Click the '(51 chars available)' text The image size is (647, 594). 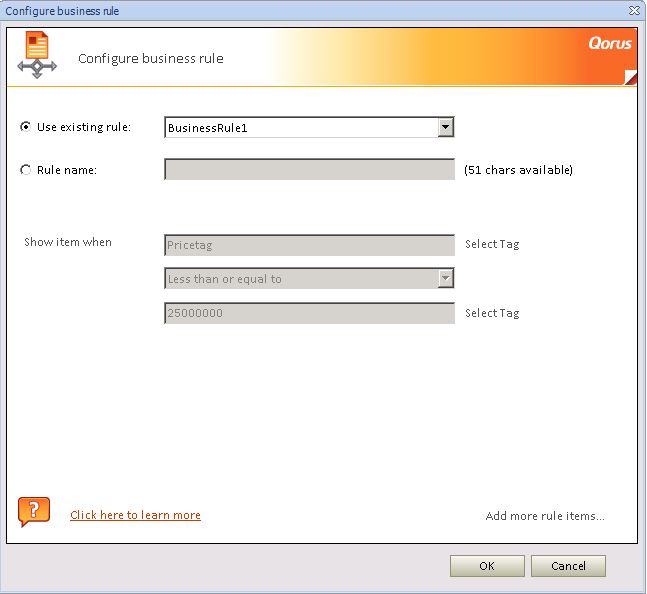tap(518, 170)
